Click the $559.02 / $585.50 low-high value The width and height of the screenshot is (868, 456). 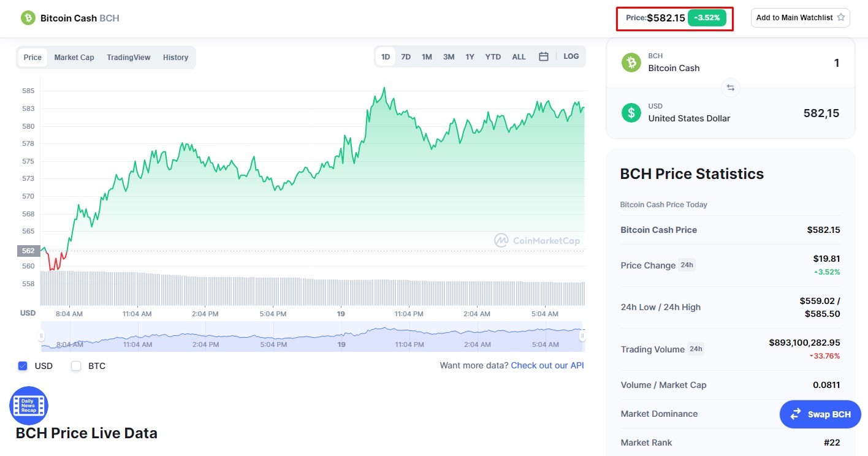point(820,307)
